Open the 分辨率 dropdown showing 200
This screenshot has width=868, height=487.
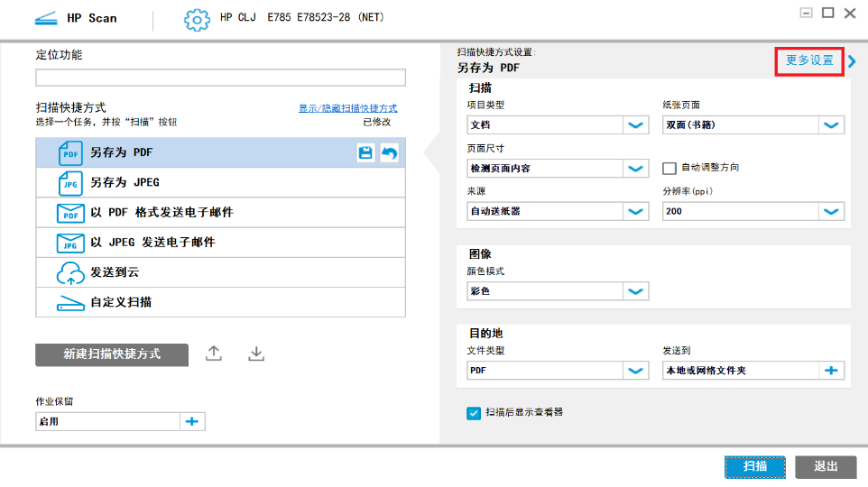[x=753, y=211]
